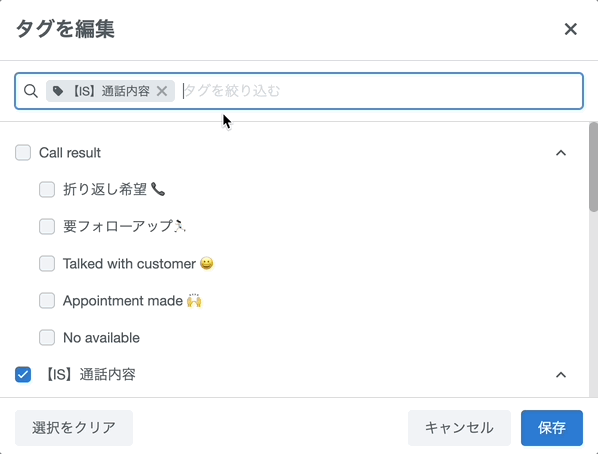Viewport: 598px width, 454px height.
Task: Check the Call result group checkbox
Action: tap(23, 153)
